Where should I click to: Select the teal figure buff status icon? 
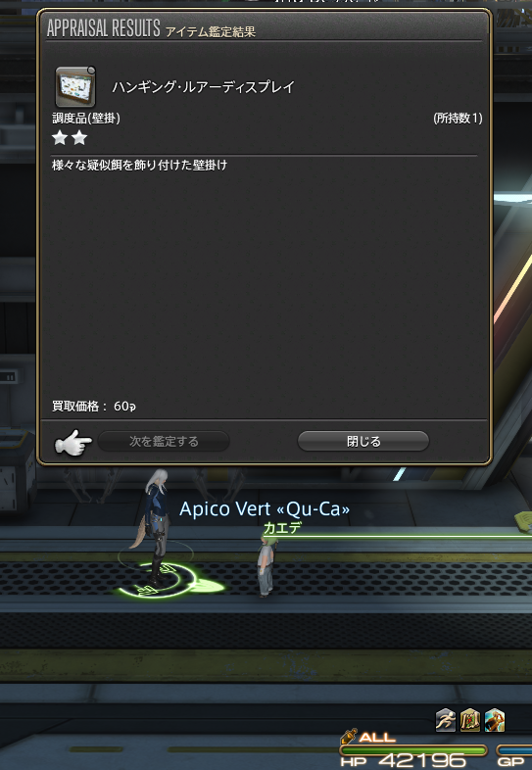[495, 720]
